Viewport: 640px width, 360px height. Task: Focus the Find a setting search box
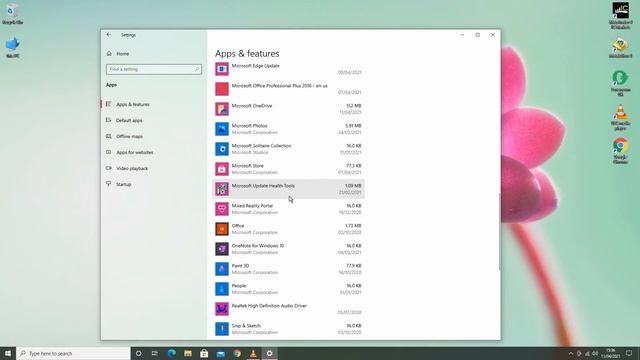coord(153,69)
